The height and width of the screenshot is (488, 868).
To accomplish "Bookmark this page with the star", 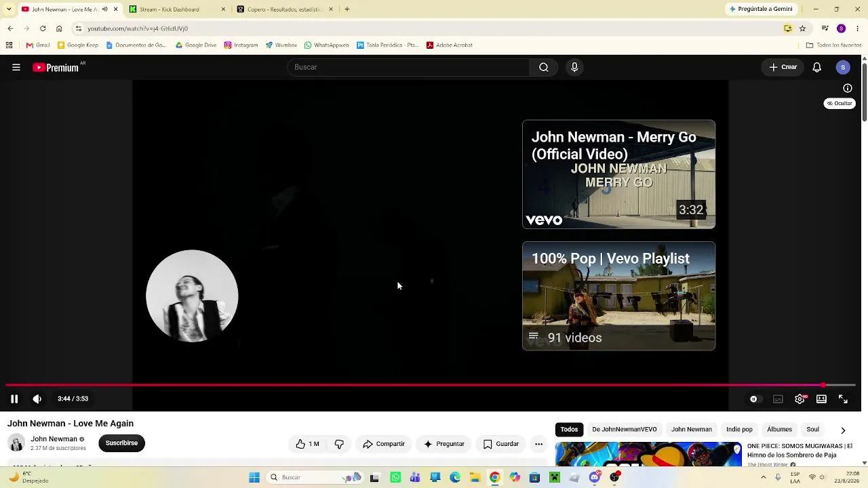I will (802, 28).
